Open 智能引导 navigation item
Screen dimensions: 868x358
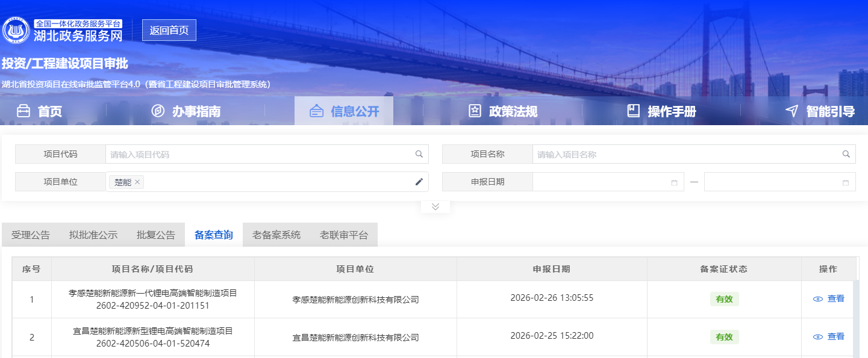(820, 111)
